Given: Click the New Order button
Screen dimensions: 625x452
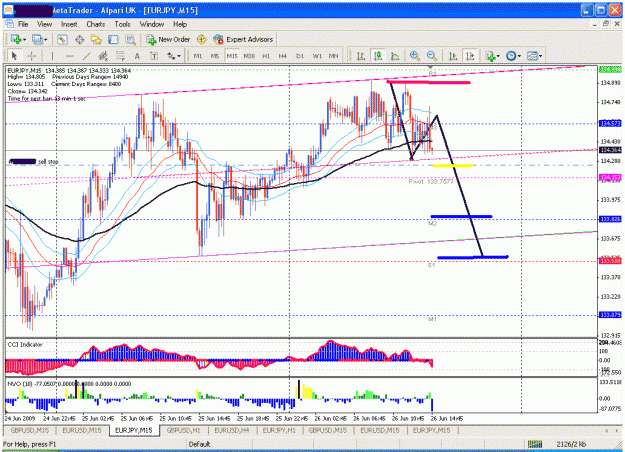Looking at the screenshot, I should 168,39.
